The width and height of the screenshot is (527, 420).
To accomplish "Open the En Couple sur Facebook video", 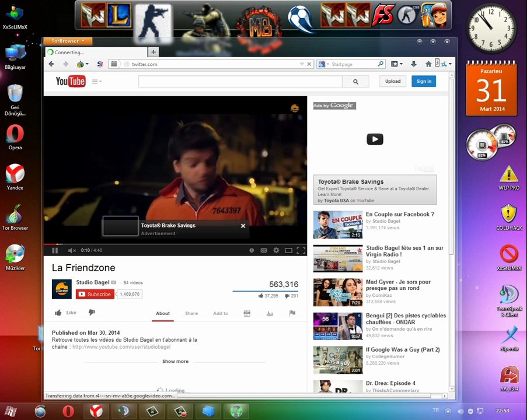I will (x=400, y=214).
